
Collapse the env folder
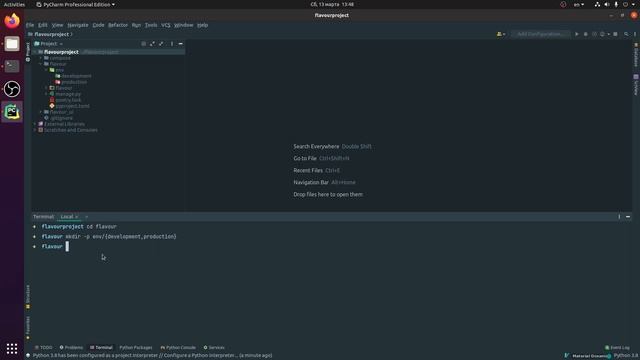click(47, 70)
